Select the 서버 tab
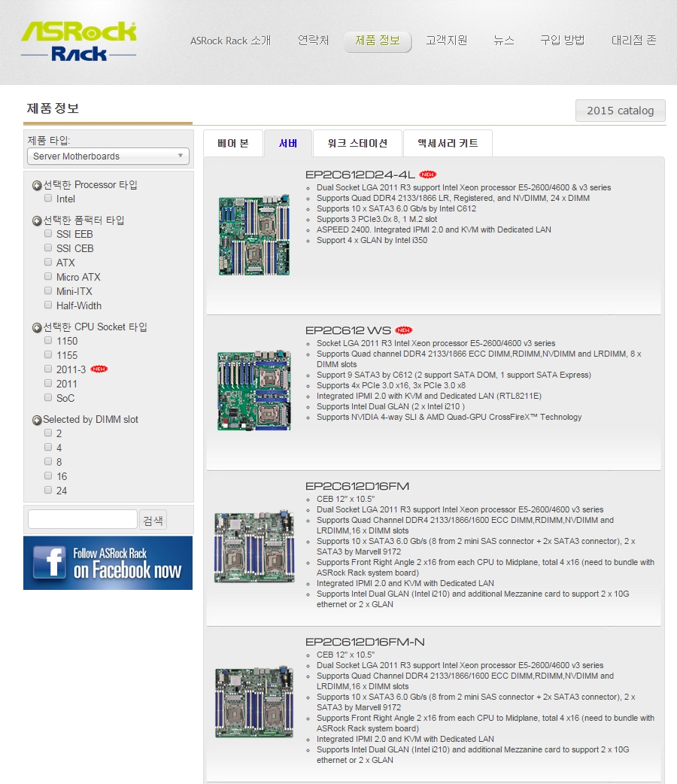 pyautogui.click(x=288, y=144)
